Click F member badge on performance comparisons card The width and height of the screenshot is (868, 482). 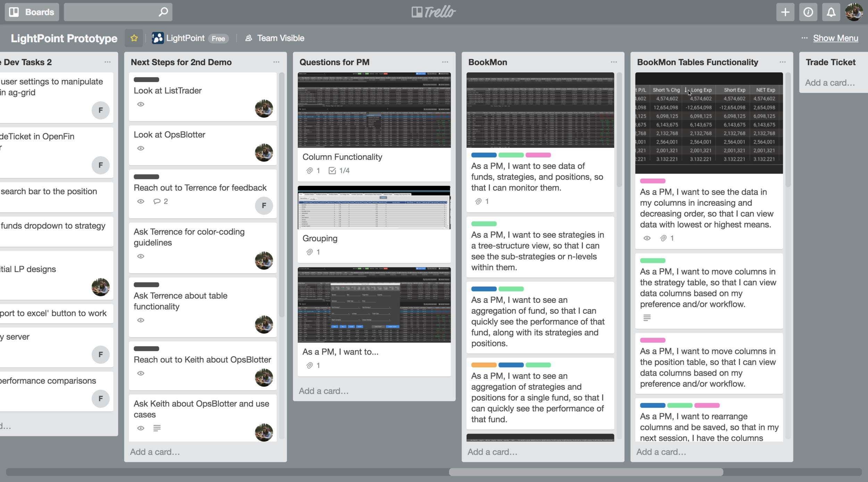click(101, 399)
